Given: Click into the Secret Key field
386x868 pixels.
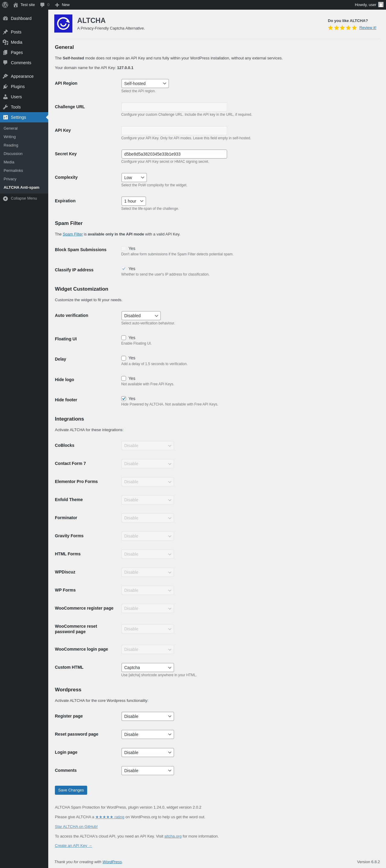Looking at the screenshot, I should [x=174, y=154].
